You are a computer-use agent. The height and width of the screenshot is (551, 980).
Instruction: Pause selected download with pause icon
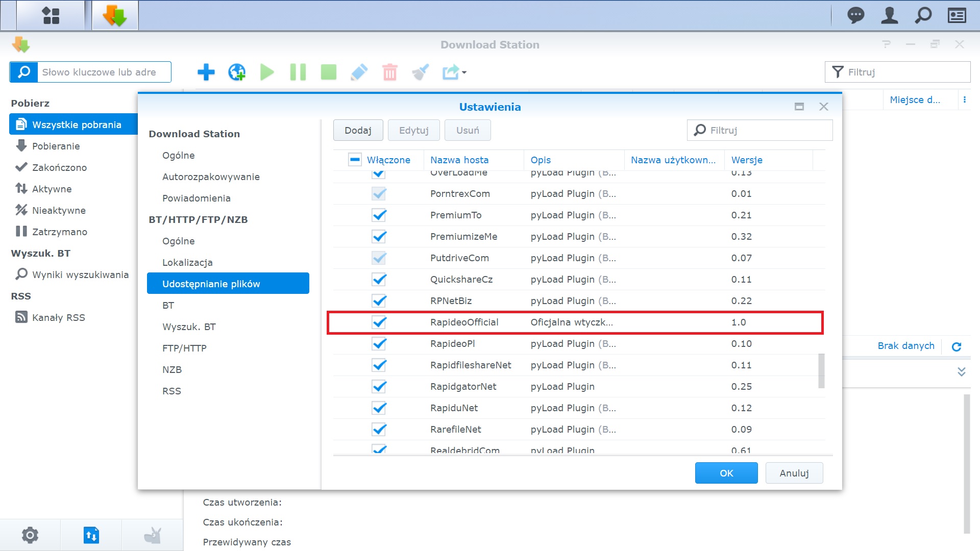point(298,72)
